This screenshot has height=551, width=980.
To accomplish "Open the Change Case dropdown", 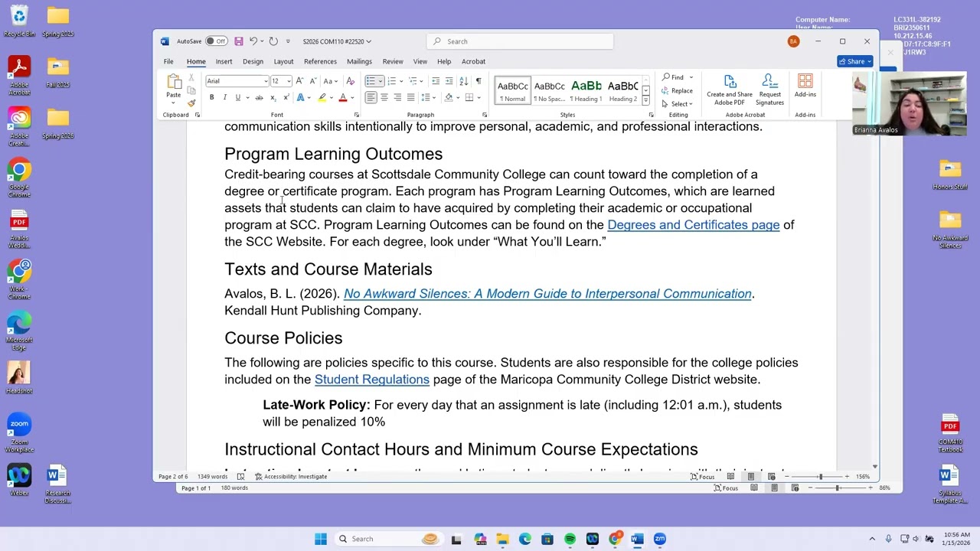I will [330, 81].
